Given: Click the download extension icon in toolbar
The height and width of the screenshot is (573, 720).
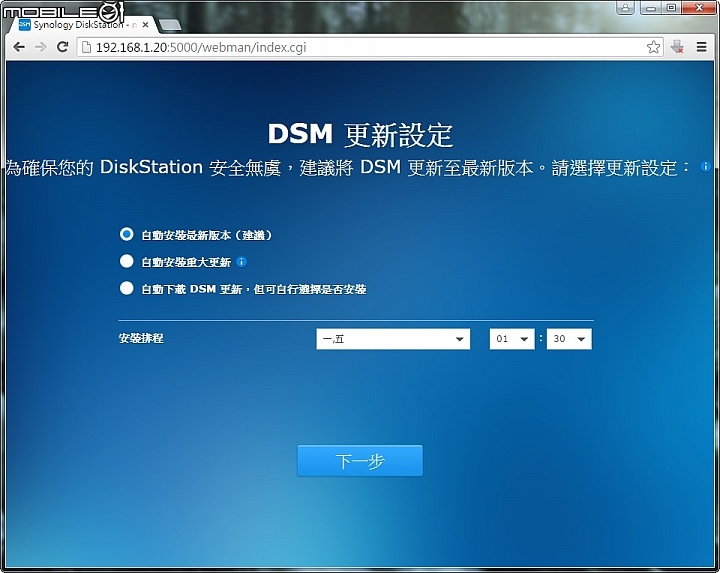Looking at the screenshot, I should [677, 47].
